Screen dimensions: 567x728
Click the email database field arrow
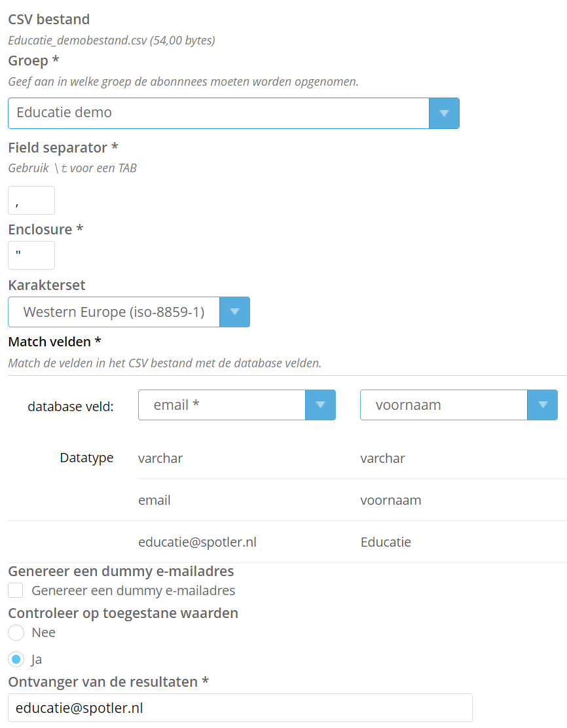click(320, 405)
